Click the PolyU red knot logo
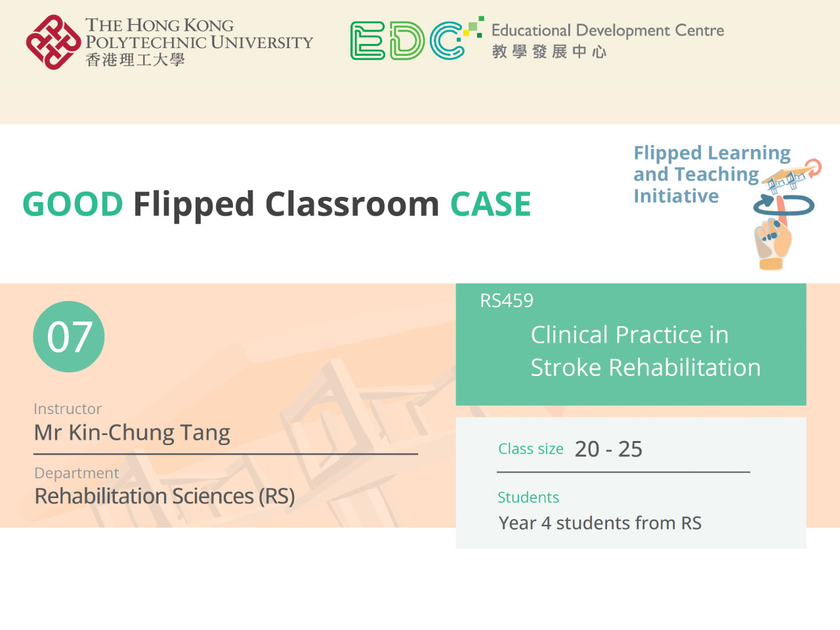This screenshot has width=840, height=630. click(x=53, y=42)
